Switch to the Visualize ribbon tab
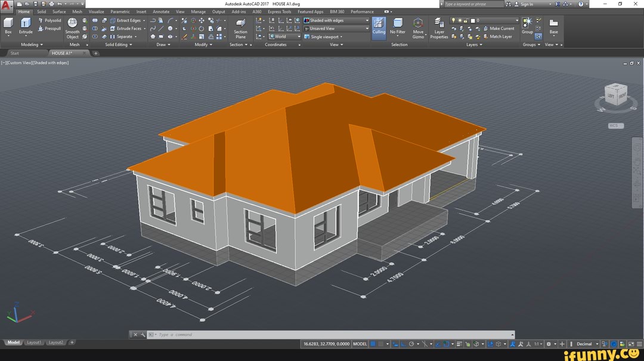 coord(96,11)
